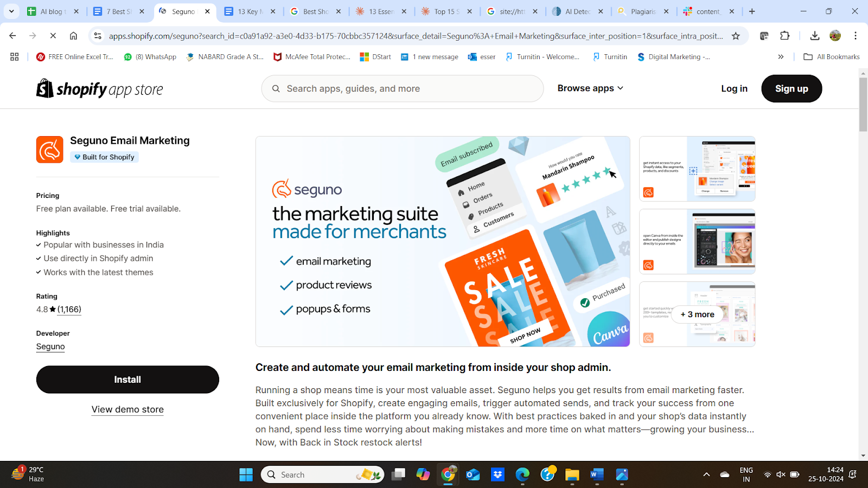Click the Seguno app logo icon
Viewport: 868px width, 488px height.
50,149
